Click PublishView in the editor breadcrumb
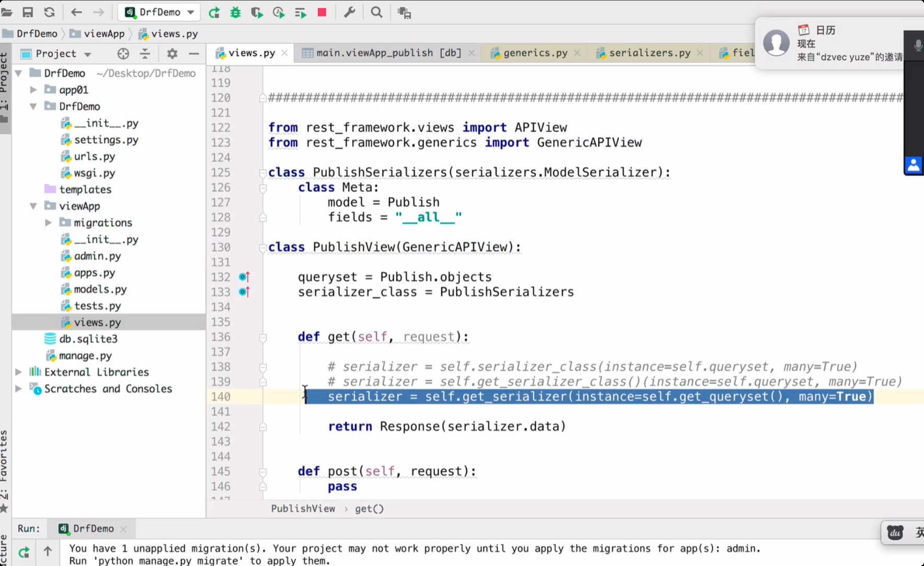This screenshot has width=924, height=566. click(x=303, y=509)
